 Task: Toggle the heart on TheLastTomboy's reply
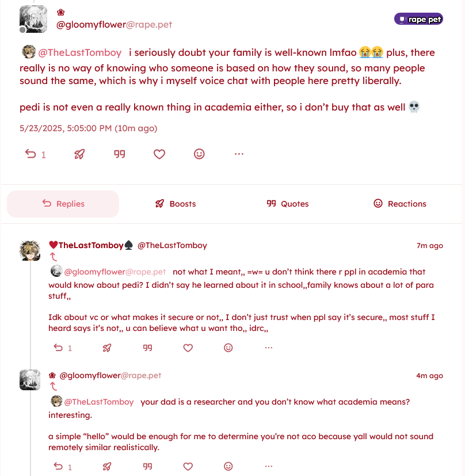pyautogui.click(x=188, y=348)
